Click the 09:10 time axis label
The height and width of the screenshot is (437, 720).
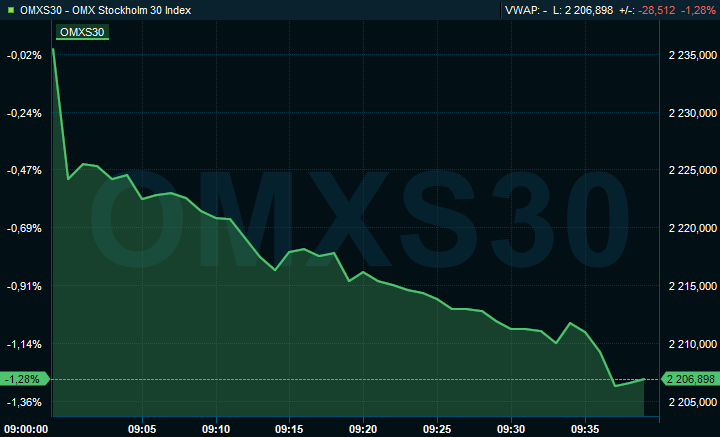(216, 429)
